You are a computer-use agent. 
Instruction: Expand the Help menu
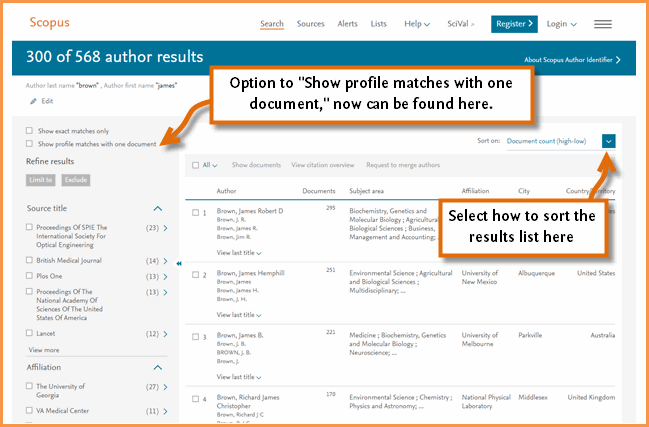[417, 24]
